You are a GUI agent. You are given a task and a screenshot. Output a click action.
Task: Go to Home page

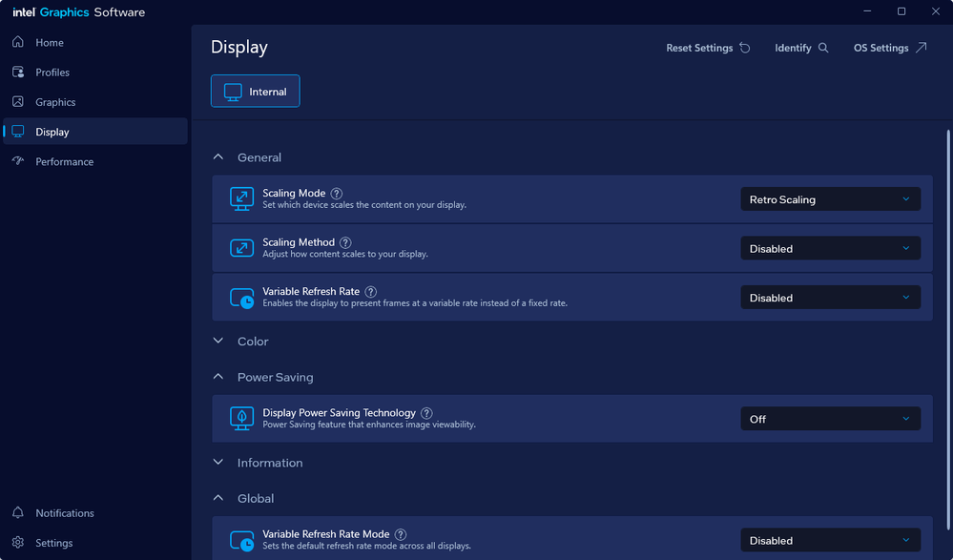point(95,43)
